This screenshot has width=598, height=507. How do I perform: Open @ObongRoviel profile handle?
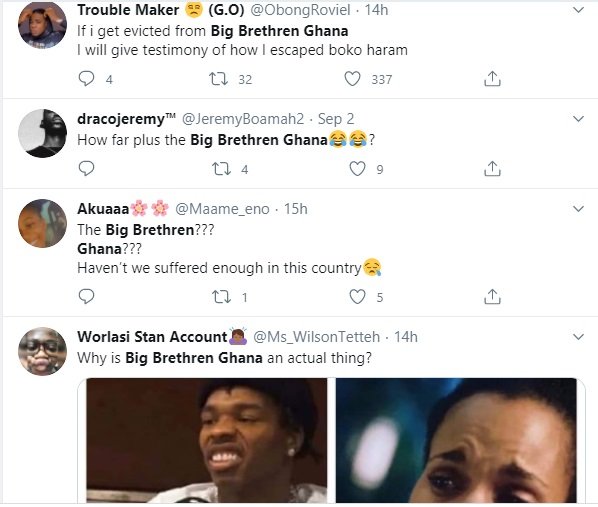pos(300,10)
